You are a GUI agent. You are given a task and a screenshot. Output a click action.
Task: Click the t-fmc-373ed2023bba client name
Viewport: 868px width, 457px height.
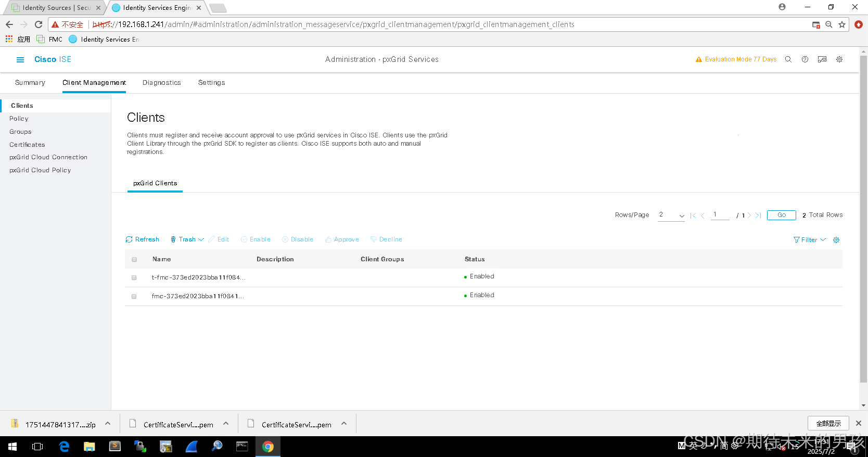(198, 277)
